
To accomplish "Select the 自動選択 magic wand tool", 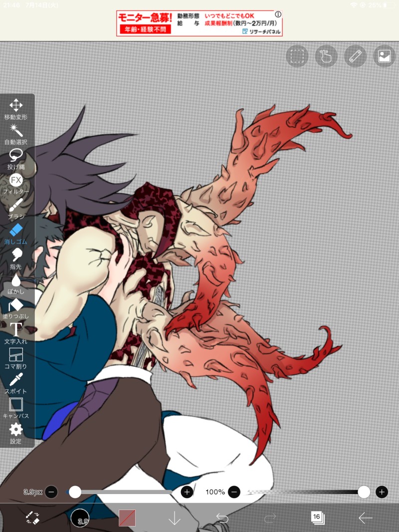I will [x=15, y=134].
